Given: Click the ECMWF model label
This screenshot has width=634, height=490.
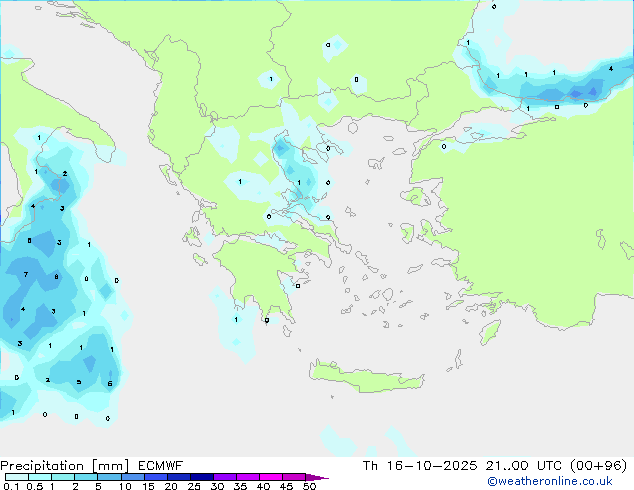Looking at the screenshot, I should click(x=161, y=466).
